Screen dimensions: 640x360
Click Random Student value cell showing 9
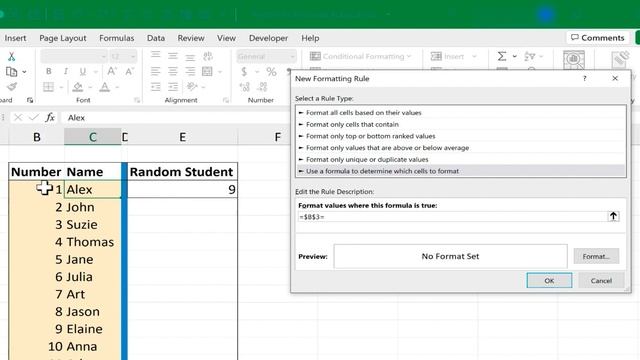coord(182,189)
